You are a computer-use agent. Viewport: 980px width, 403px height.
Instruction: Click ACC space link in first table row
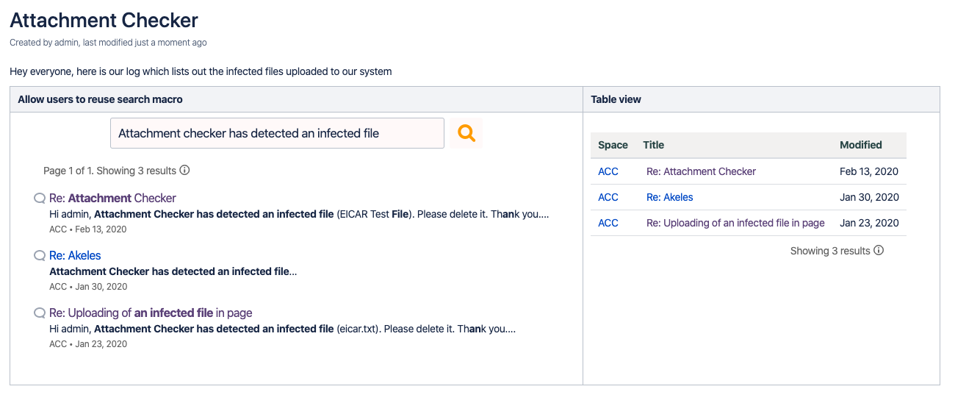608,171
